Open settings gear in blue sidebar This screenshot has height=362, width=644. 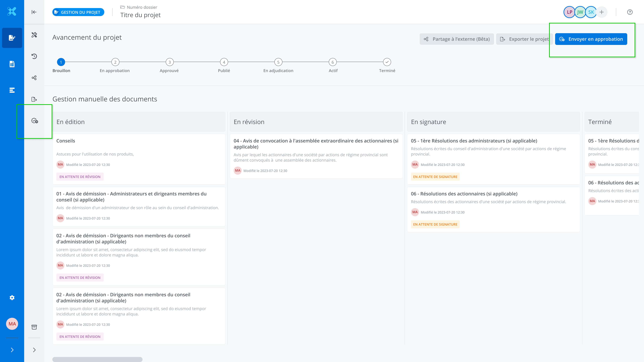(12, 297)
